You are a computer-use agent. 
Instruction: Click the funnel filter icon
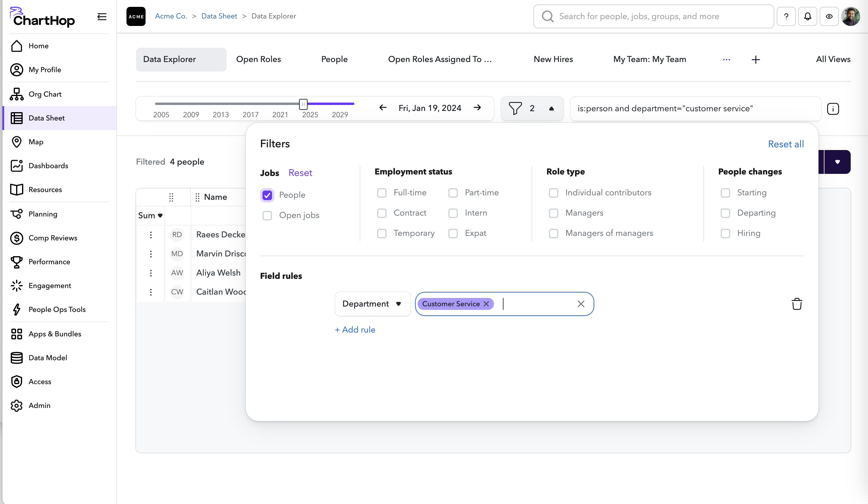pos(515,109)
